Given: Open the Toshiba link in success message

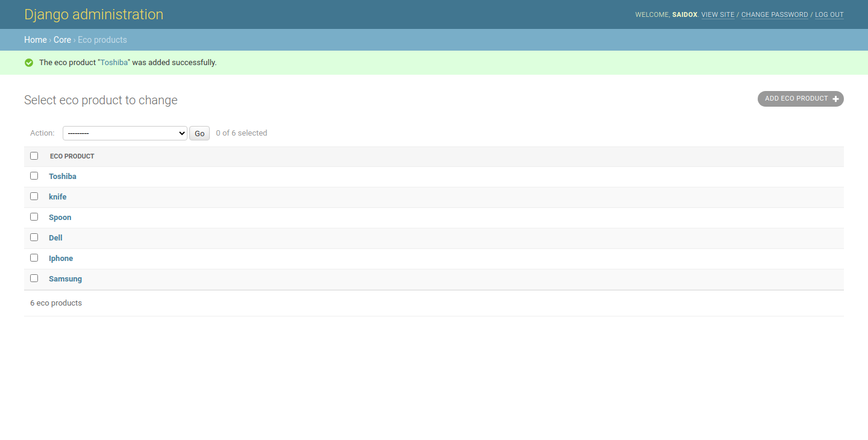Looking at the screenshot, I should (114, 63).
